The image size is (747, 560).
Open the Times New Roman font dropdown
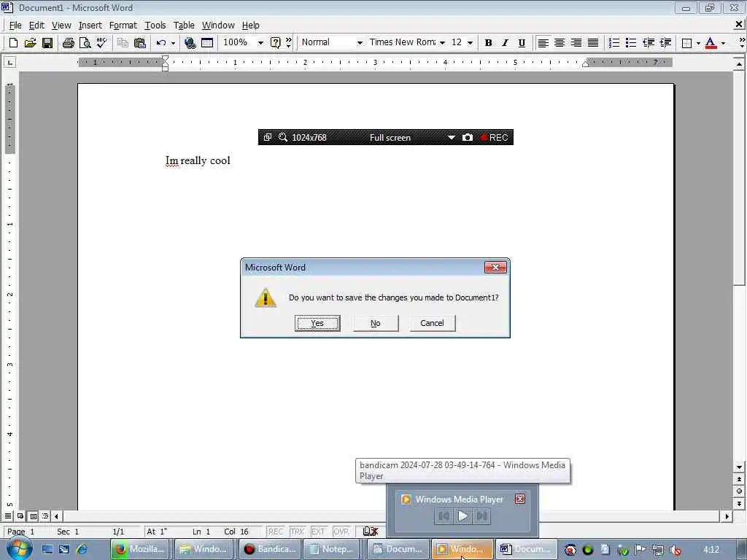pyautogui.click(x=442, y=42)
